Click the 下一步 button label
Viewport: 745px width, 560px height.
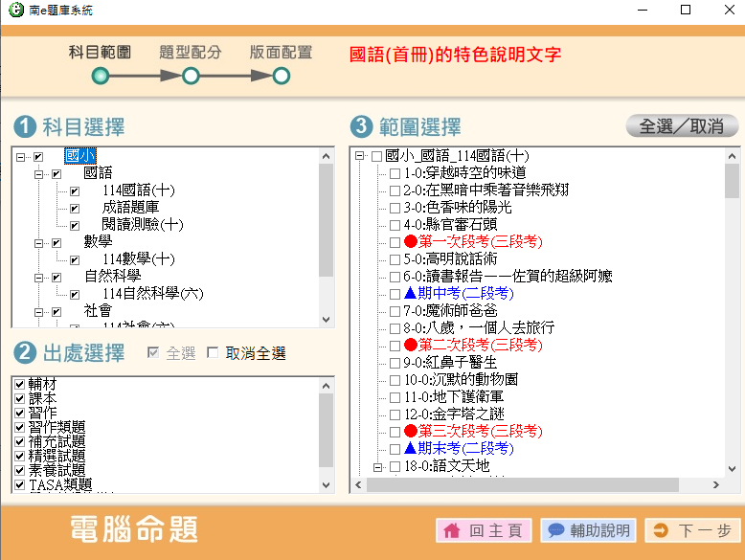pyautogui.click(x=704, y=530)
